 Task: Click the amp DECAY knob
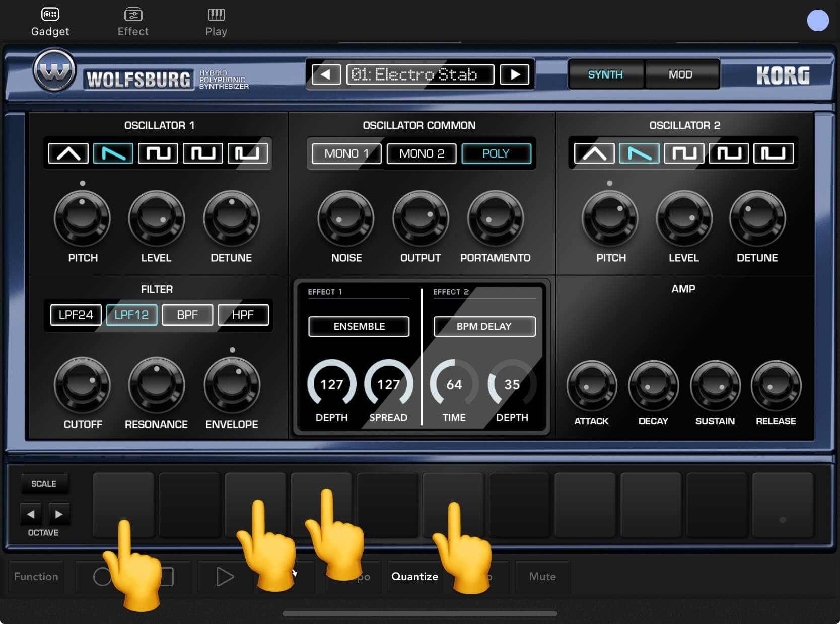pyautogui.click(x=653, y=385)
